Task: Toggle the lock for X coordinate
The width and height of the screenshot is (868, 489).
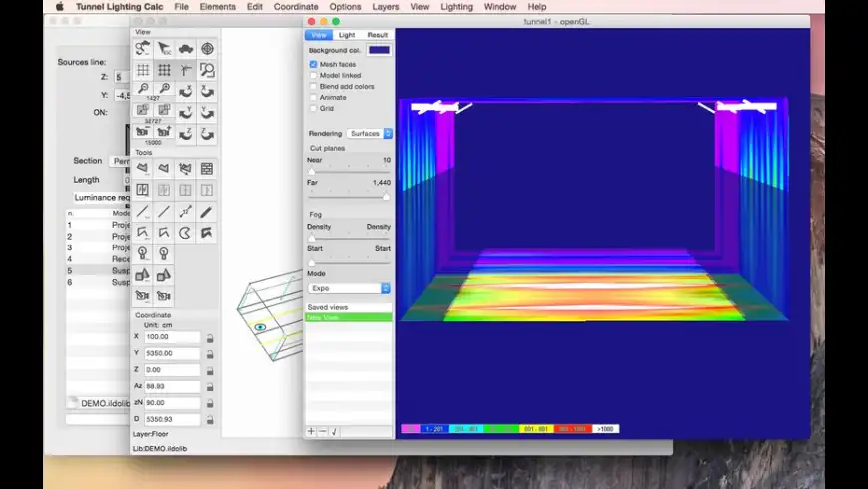Action: 210,338
